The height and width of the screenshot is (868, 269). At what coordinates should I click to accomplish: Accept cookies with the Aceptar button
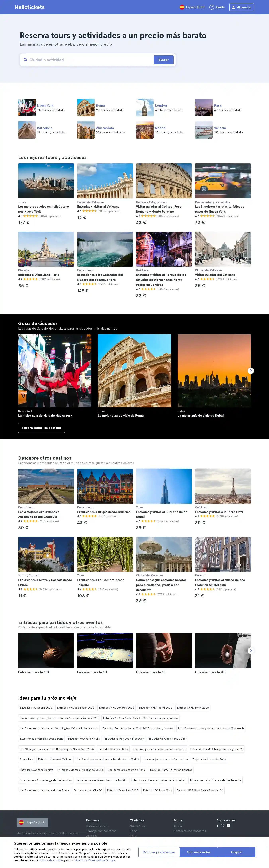(x=236, y=852)
